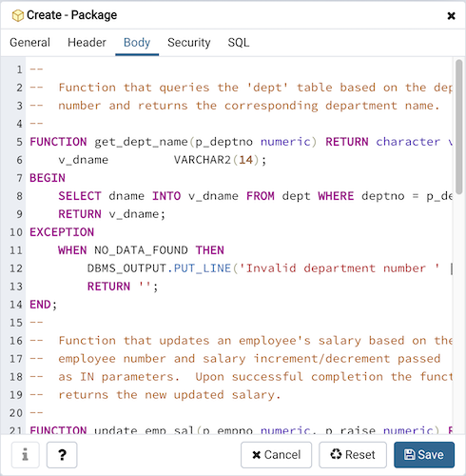Viewport: 466px width, 476px height.
Task: Click the vertical scrollbar thumb in editor
Action: (458, 127)
